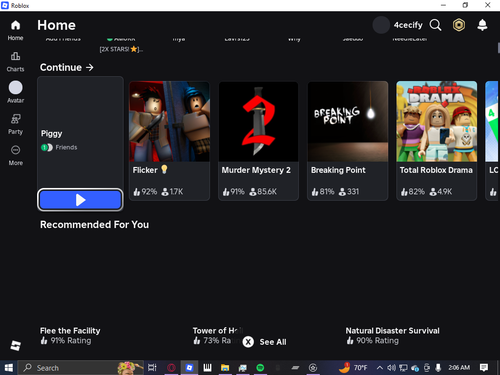500x375 pixels.
Task: Go to Home in the left sidebar
Action: [x=15, y=30]
